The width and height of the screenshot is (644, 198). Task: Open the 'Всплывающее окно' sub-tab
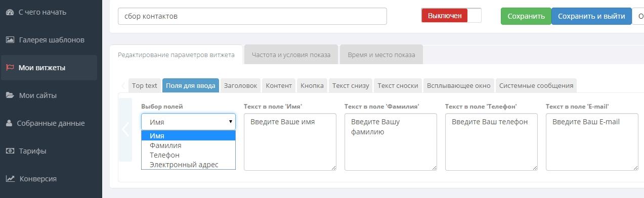coord(459,85)
